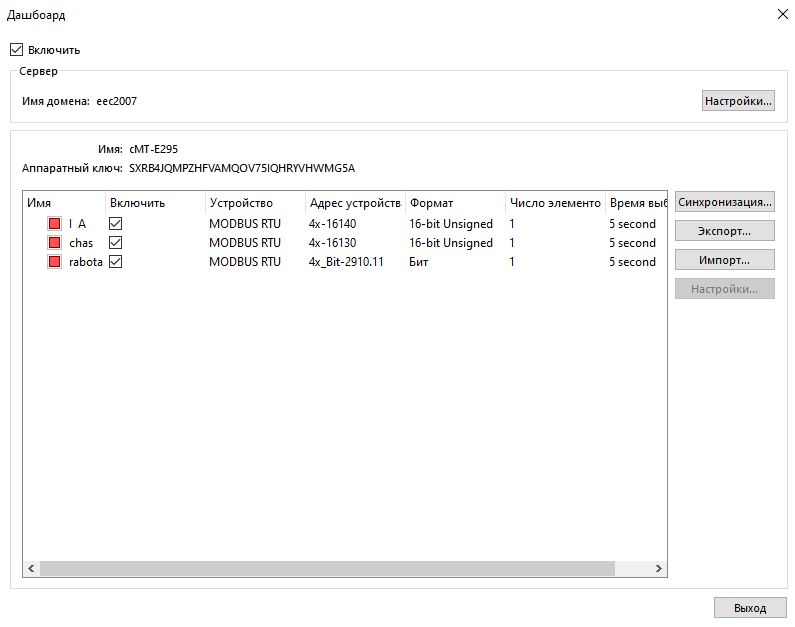Screen dimensions: 795x627
Task: Click red icon beside I A row
Action: tap(54, 224)
